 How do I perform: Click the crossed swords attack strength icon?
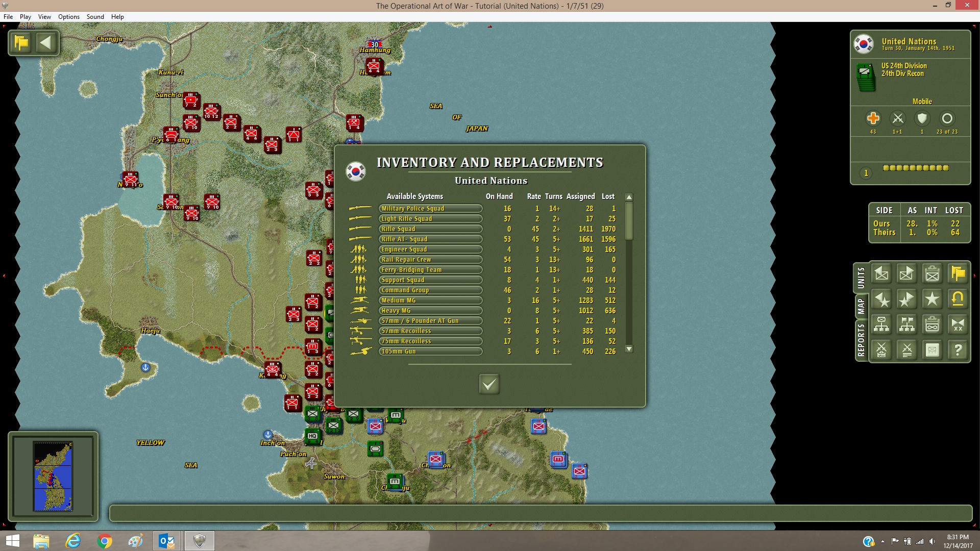[x=898, y=118]
